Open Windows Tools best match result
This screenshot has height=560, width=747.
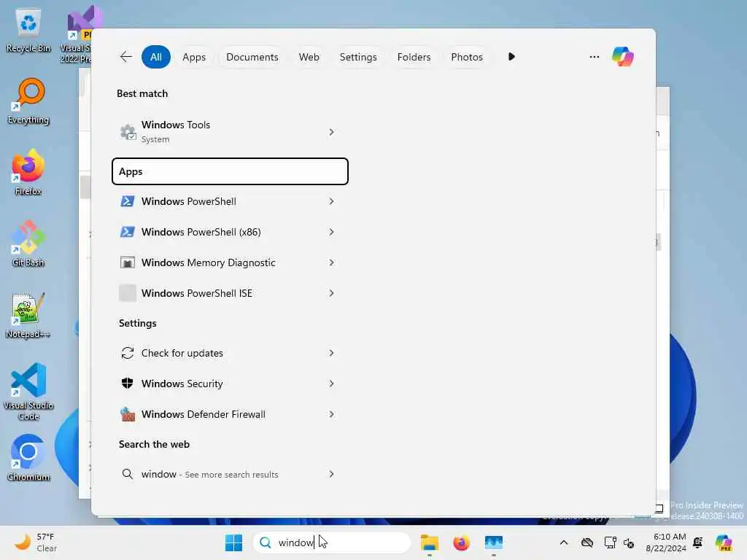click(x=230, y=132)
